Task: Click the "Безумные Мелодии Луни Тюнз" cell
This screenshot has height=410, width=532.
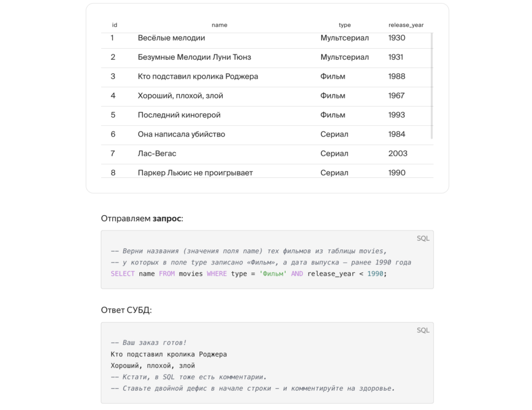Action: tap(194, 57)
